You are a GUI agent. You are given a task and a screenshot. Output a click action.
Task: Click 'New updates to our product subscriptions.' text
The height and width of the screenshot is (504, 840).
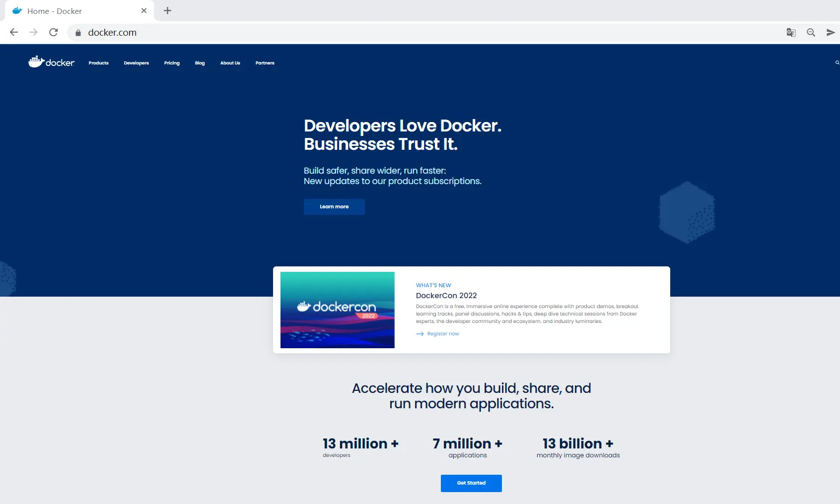[x=393, y=181]
